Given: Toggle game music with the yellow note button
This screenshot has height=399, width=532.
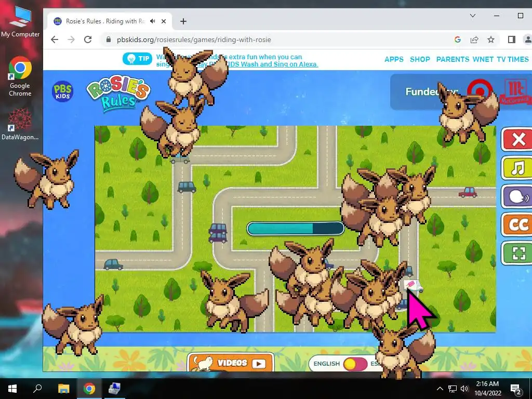Looking at the screenshot, I should tap(517, 168).
